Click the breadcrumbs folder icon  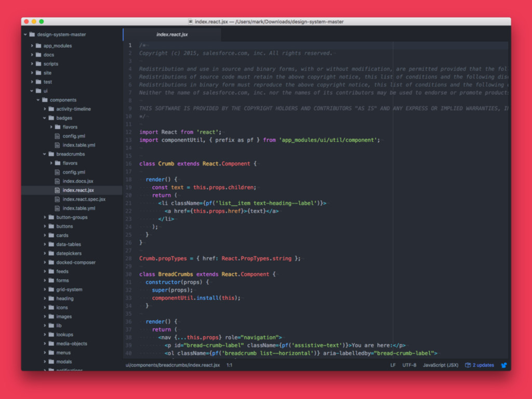click(51, 154)
